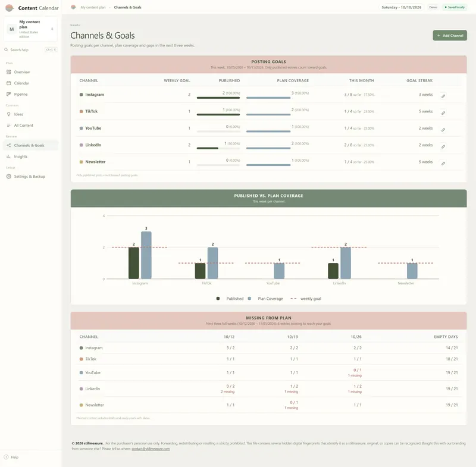Click Instagram plan coverage chart bar

[146, 255]
